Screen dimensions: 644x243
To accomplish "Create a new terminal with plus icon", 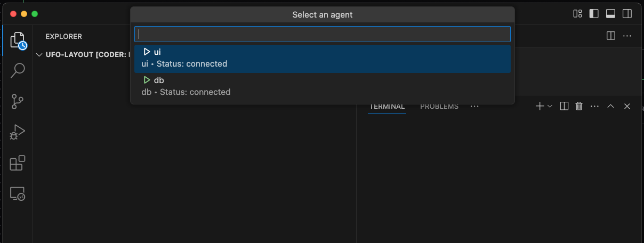I will point(540,106).
